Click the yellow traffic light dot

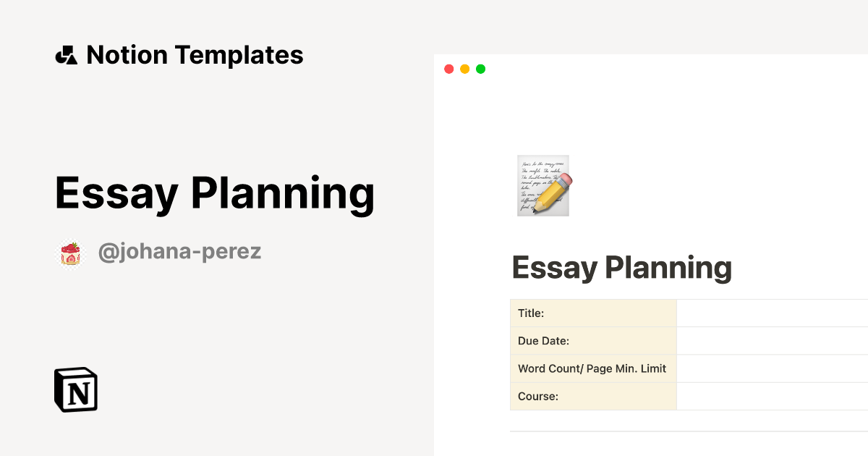click(x=465, y=68)
